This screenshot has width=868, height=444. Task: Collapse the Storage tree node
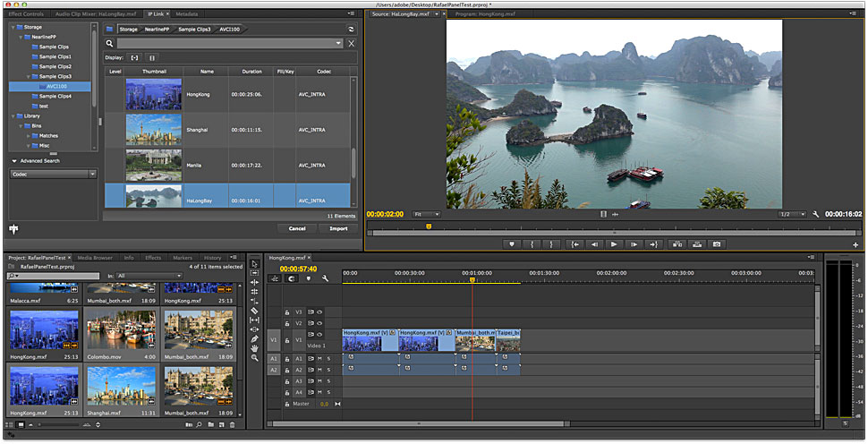[13, 28]
